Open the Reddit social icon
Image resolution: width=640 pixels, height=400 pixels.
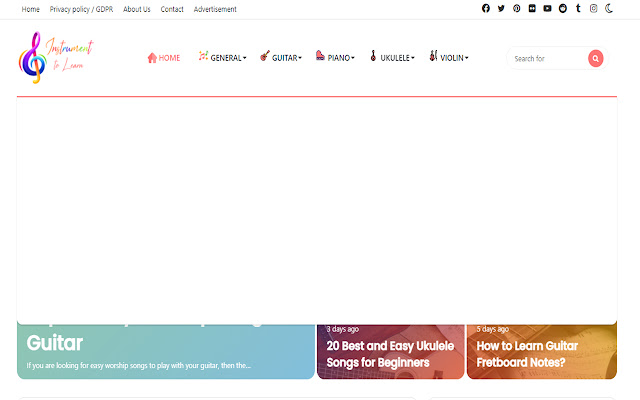click(x=563, y=9)
